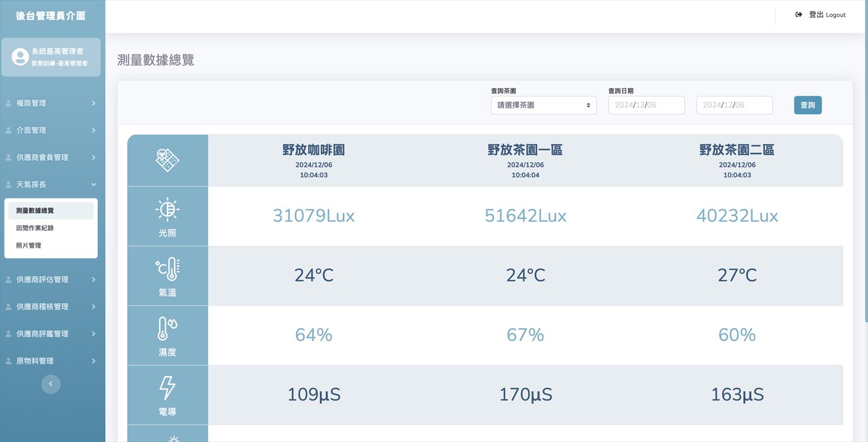Screen dimensions: 868x442
Task: Expand the 供應商評鑑管理 chevron
Action: 93,334
